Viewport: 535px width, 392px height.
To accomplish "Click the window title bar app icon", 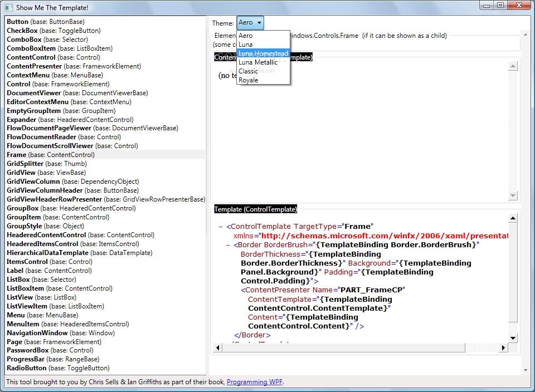I will (x=9, y=7).
